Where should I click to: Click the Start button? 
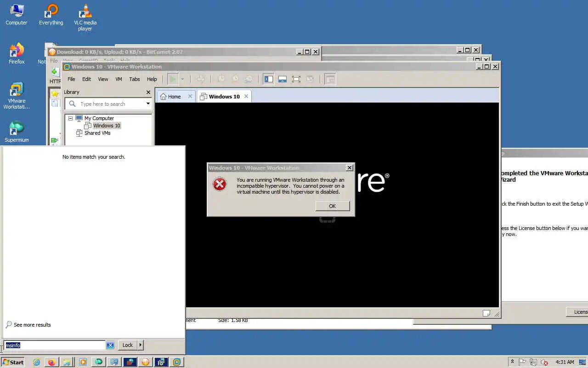point(13,362)
